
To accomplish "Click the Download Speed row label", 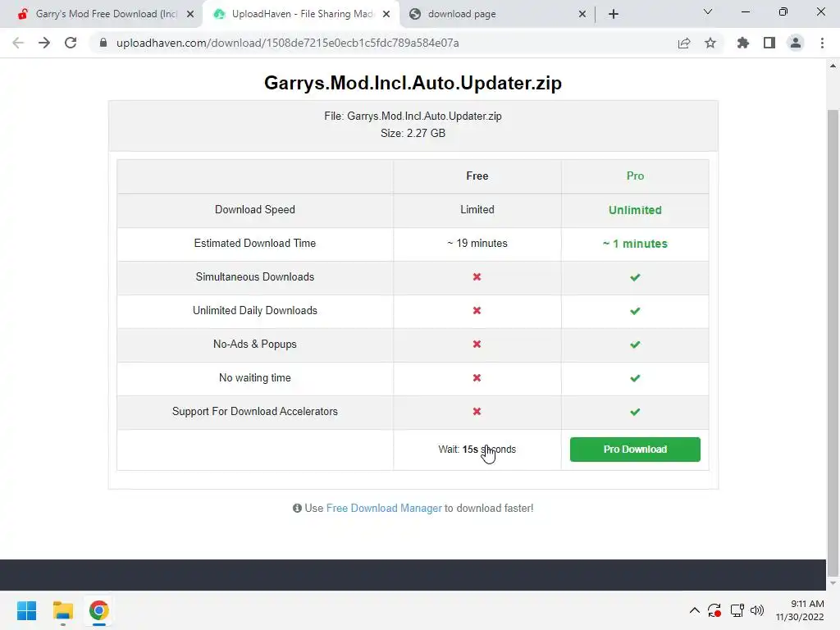I will (255, 209).
